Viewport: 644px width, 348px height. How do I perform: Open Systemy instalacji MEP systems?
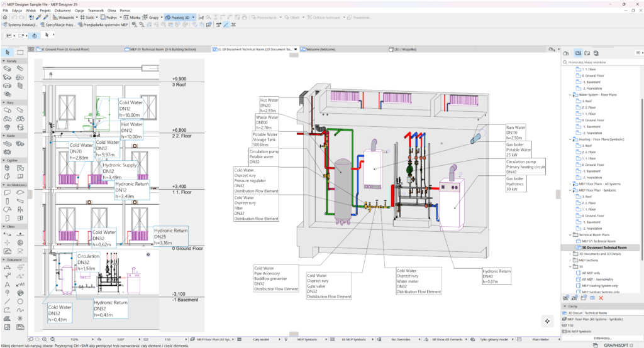coord(20,24)
